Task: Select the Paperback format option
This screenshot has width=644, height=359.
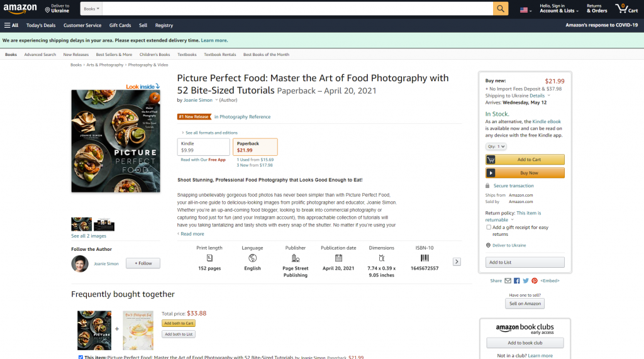Action: click(255, 147)
